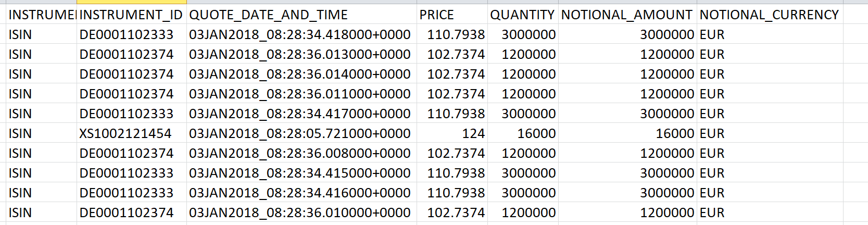The image size is (868, 225).
Task: Select the quantity cell showing 16000
Action: tap(523, 133)
